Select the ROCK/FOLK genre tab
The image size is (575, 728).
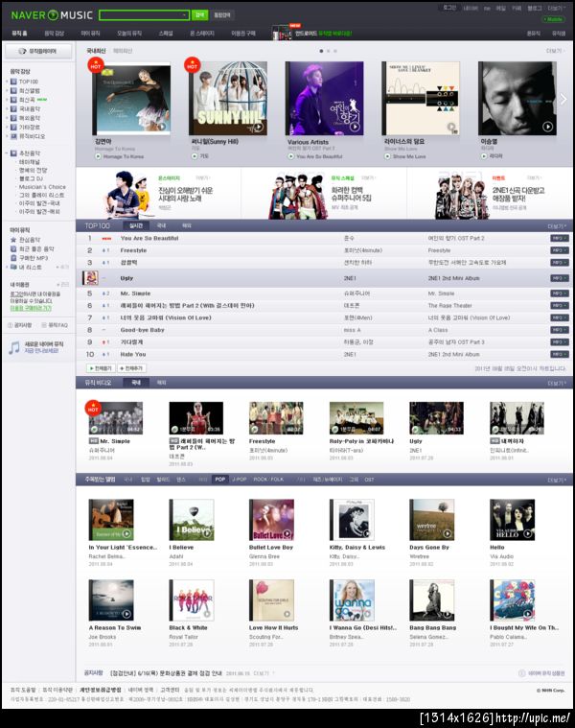pos(268,480)
